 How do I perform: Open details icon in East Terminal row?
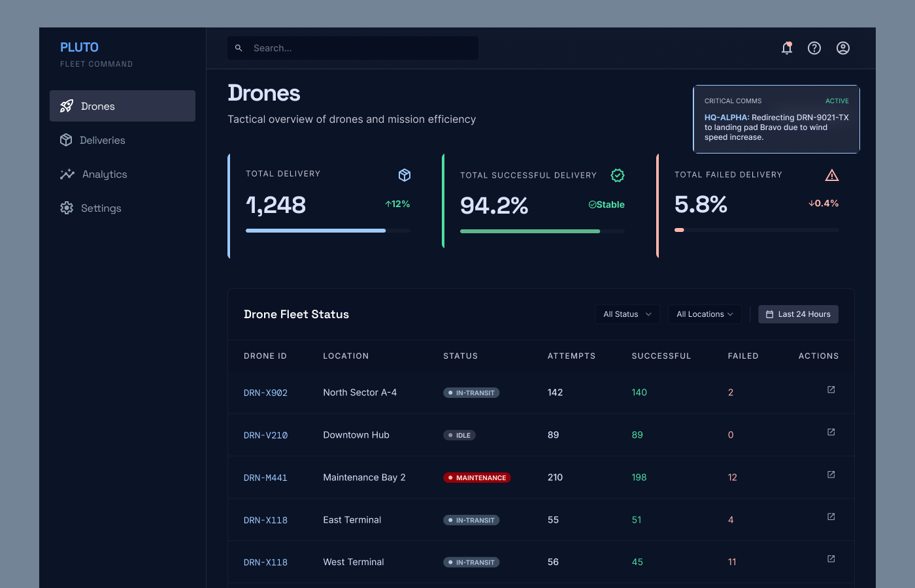click(x=831, y=517)
